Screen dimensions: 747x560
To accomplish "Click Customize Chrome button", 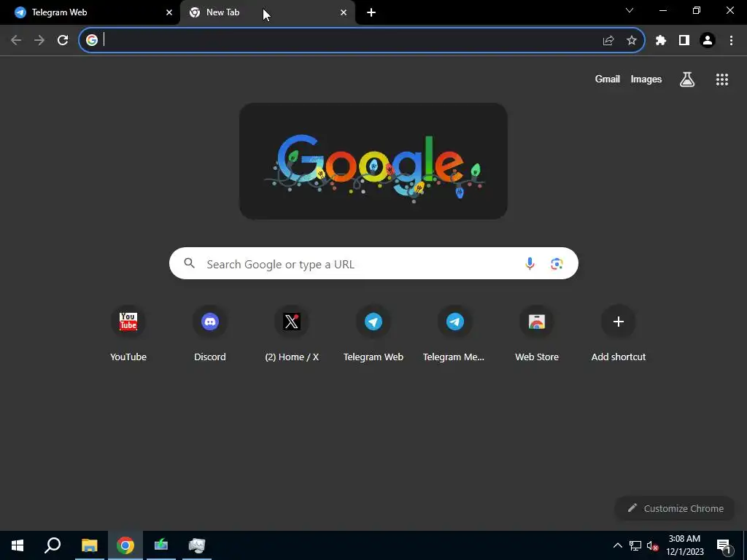I will tap(676, 508).
